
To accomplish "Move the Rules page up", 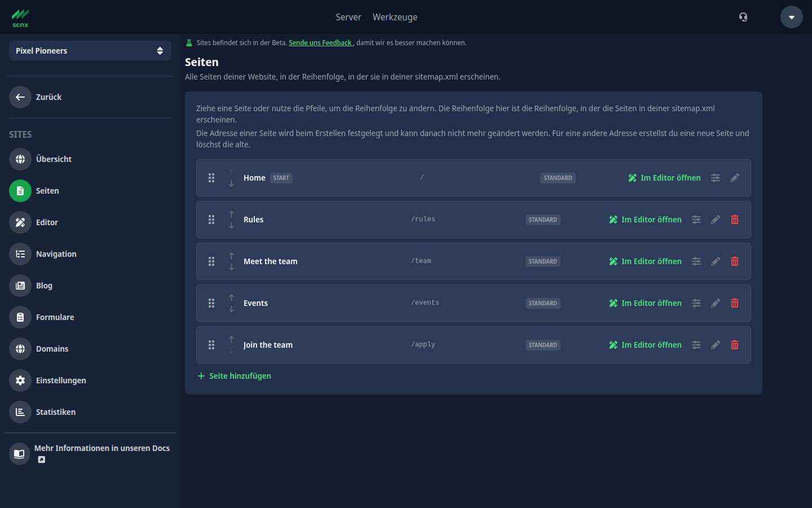I will click(231, 214).
